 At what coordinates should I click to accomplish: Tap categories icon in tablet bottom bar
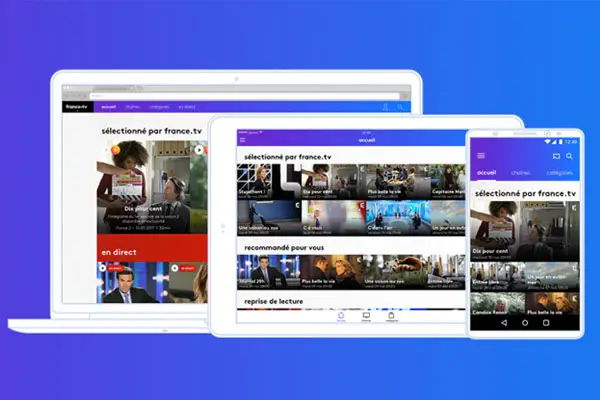[391, 316]
